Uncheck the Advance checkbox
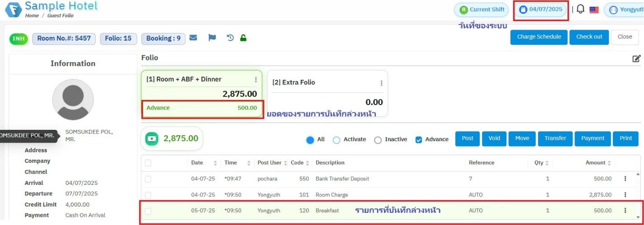The height and width of the screenshot is (225, 644). tap(418, 140)
